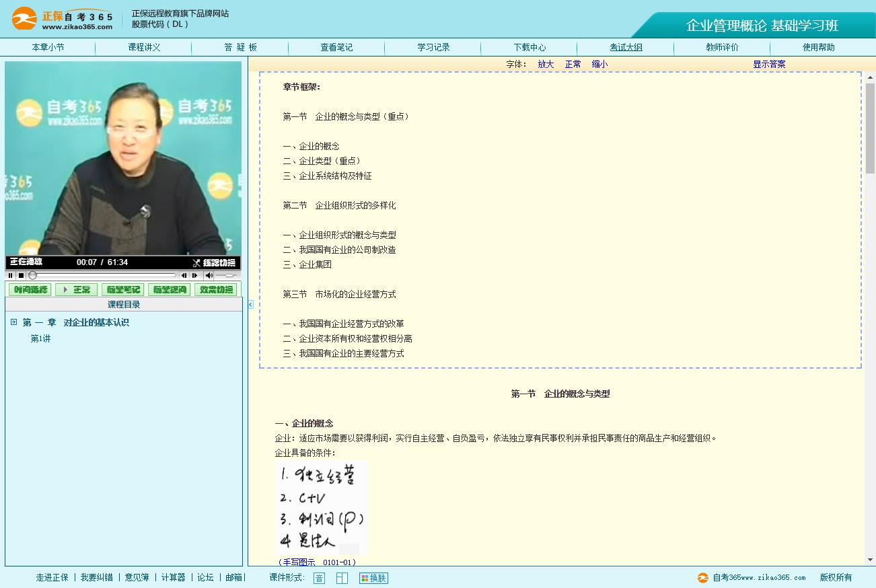Image resolution: width=876 pixels, height=588 pixels.
Task: Open 时间选择 time selection button
Action: [x=30, y=289]
